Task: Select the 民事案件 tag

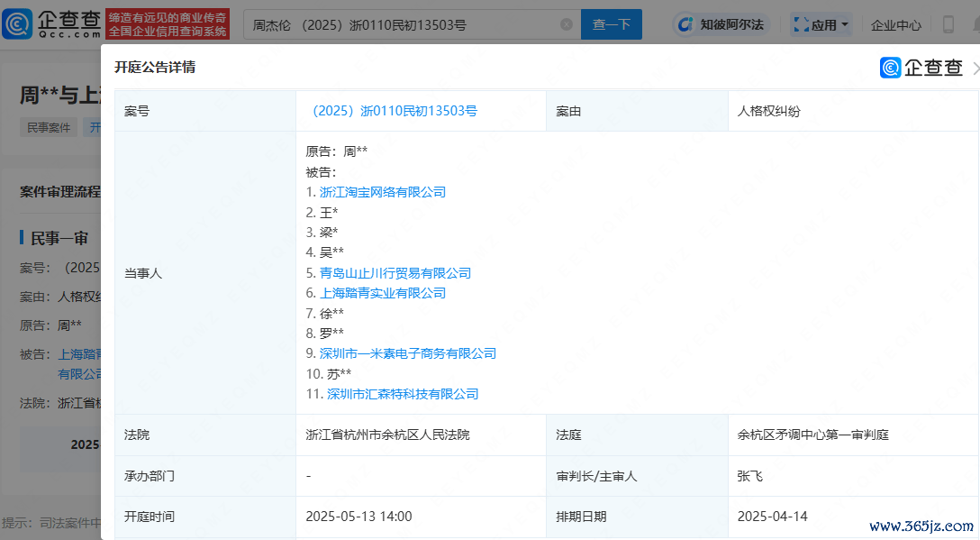Action: pyautogui.click(x=49, y=128)
